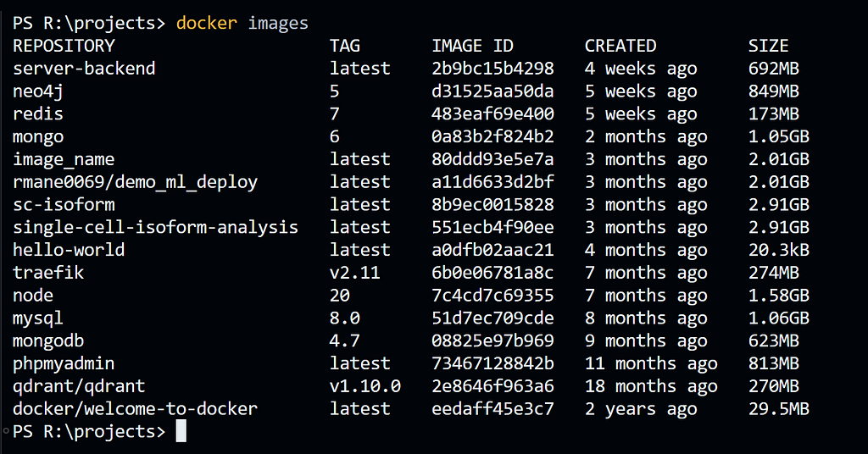Click the 'mongodb' repository name
This screenshot has height=454, width=868.
(48, 341)
